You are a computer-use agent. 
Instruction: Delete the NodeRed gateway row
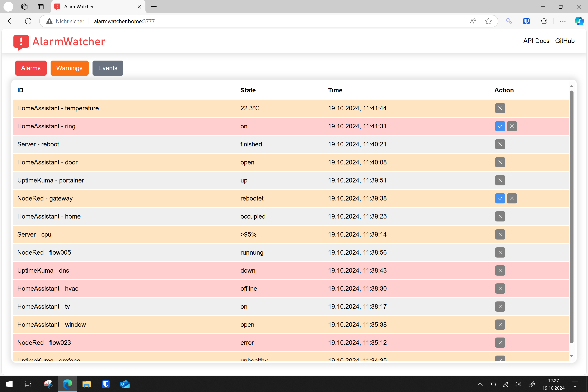pos(512,198)
